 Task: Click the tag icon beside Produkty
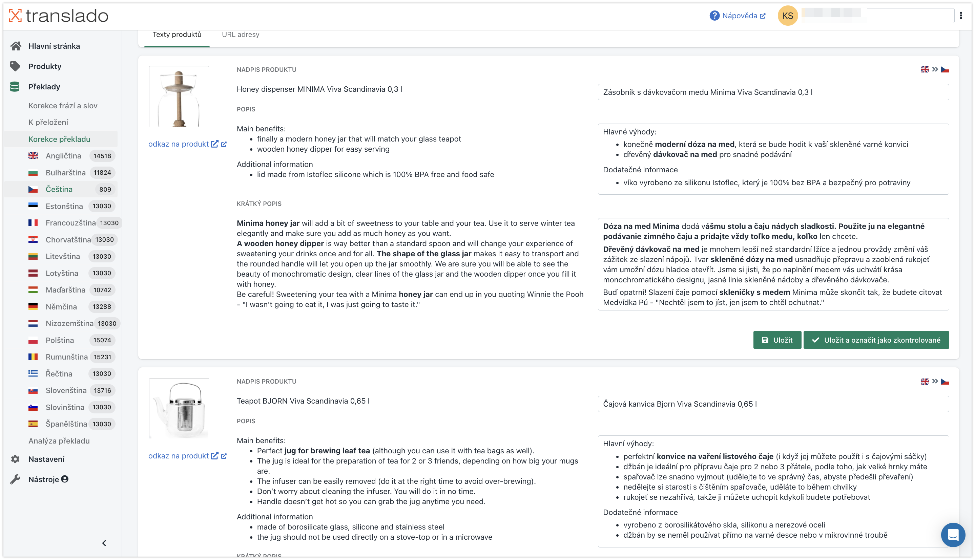click(x=15, y=66)
